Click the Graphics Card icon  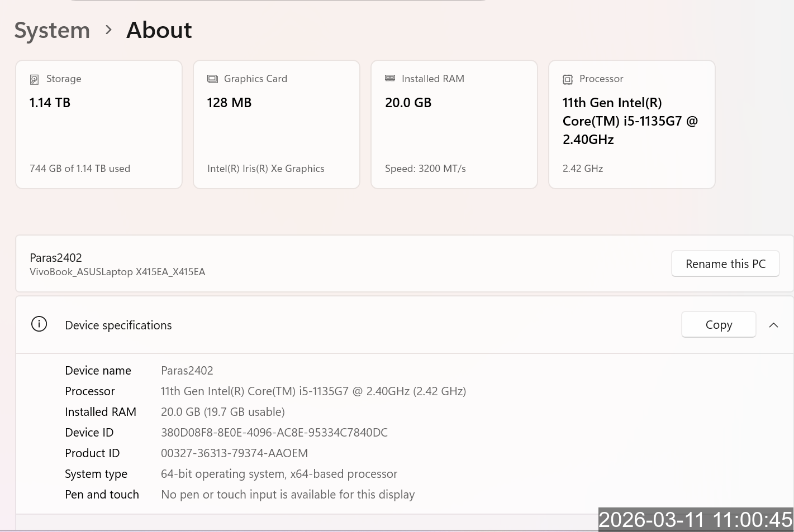pos(212,79)
